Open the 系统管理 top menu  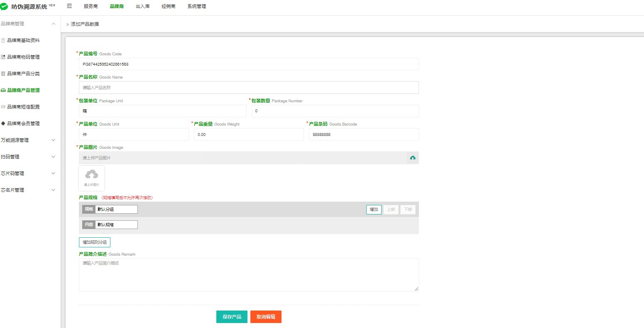pos(196,7)
